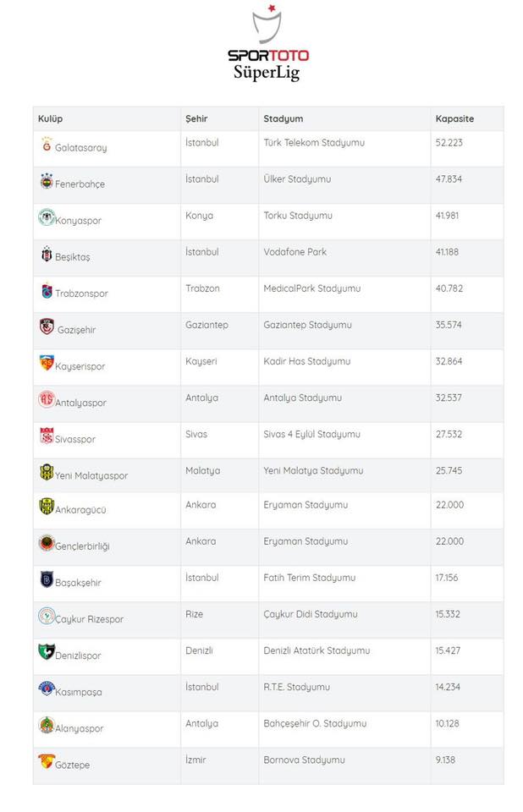Select the Başakşehir crest icon

tap(47, 579)
